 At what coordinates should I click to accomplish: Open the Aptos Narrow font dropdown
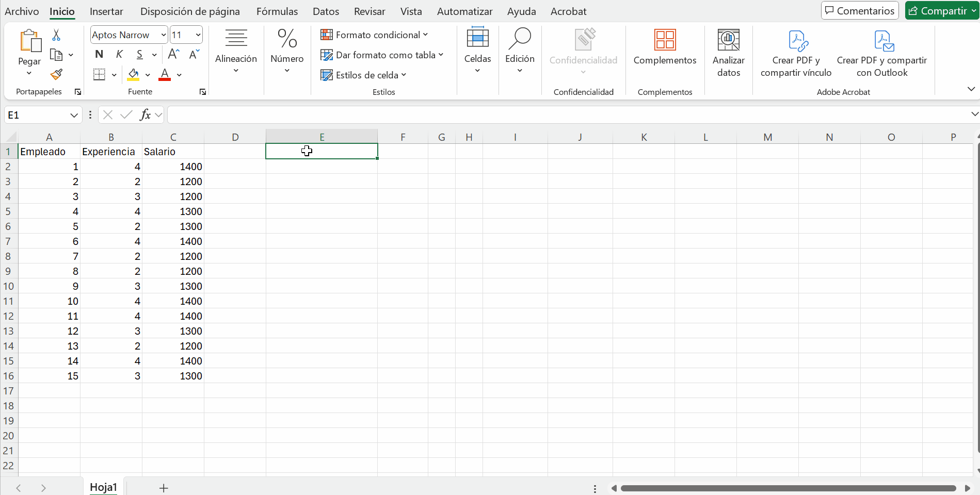(163, 35)
